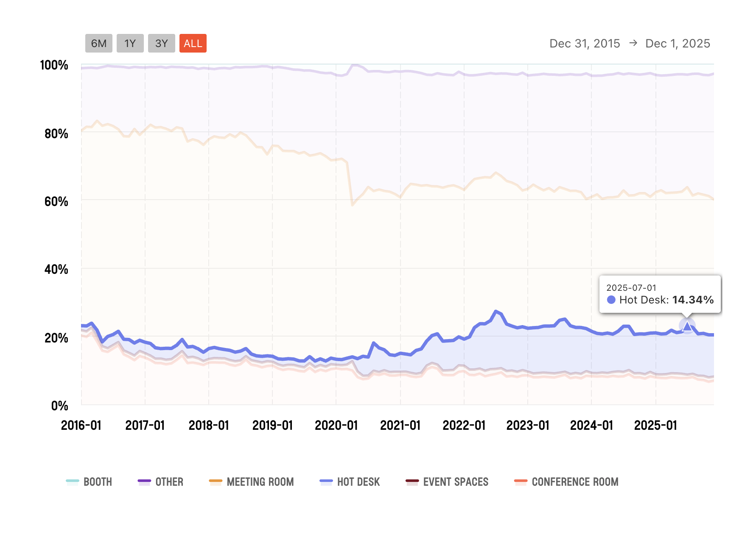The image size is (756, 540).
Task: Click the Booth teal legend swatch
Action: pyautogui.click(x=73, y=481)
